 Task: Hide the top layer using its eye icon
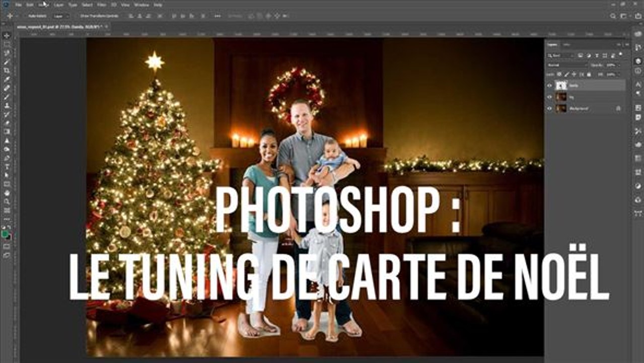tap(549, 86)
